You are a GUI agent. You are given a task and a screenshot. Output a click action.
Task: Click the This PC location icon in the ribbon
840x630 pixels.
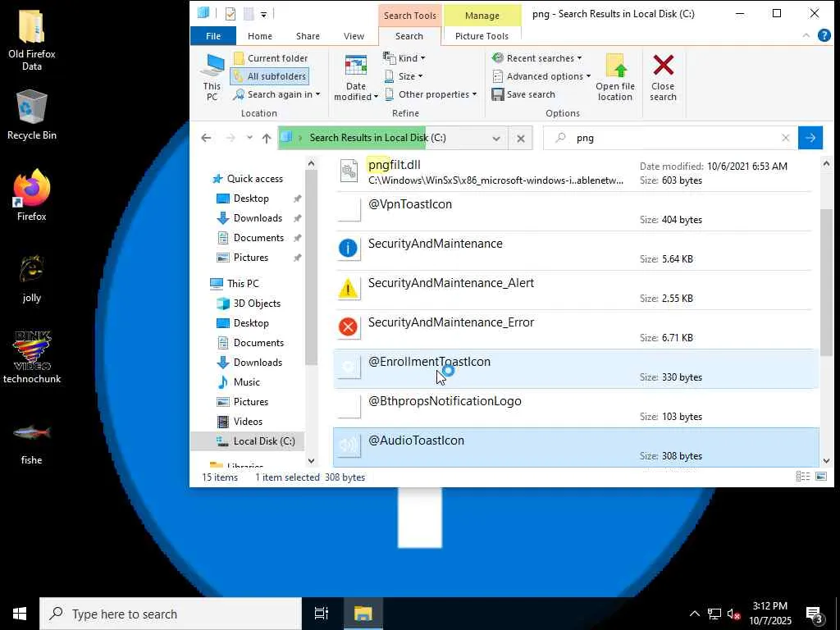(212, 77)
